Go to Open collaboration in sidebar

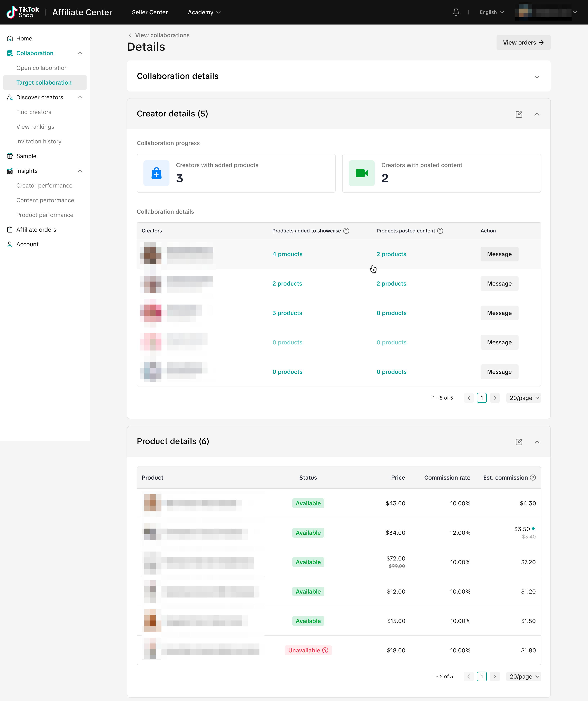[42, 68]
